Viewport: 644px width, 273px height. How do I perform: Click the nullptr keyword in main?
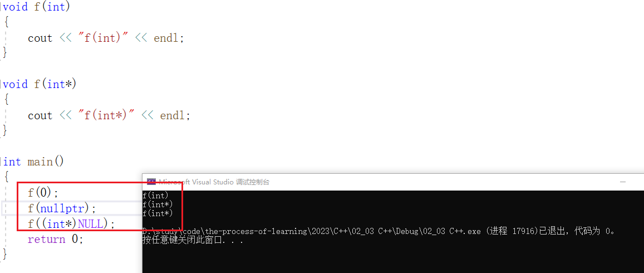click(x=65, y=208)
